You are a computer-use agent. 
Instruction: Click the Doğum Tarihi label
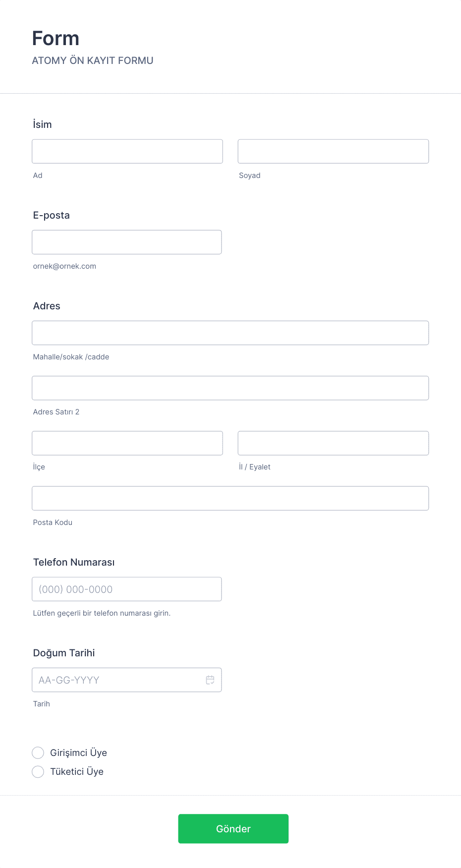64,653
